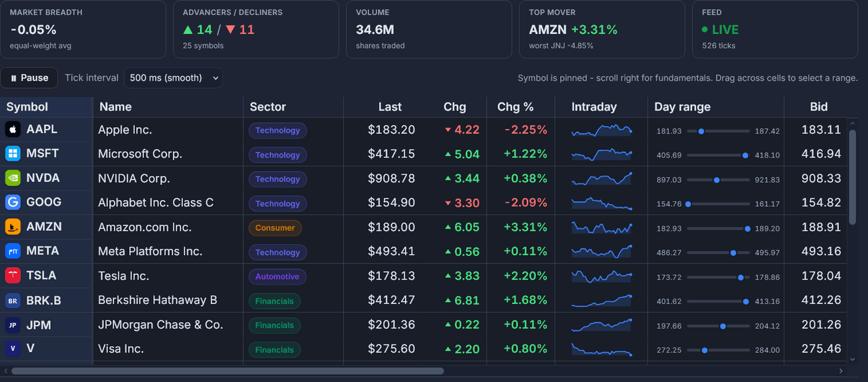This screenshot has width=868, height=382.
Task: Click the Tesla logo icon for TSLA
Action: pos(13,275)
